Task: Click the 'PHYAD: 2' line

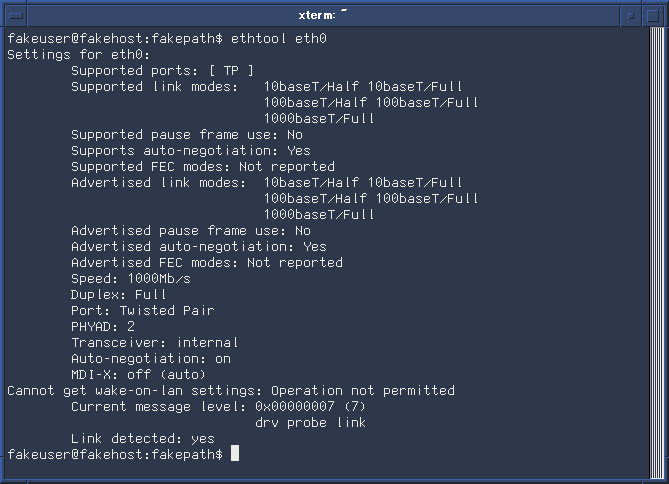Action: point(103,327)
